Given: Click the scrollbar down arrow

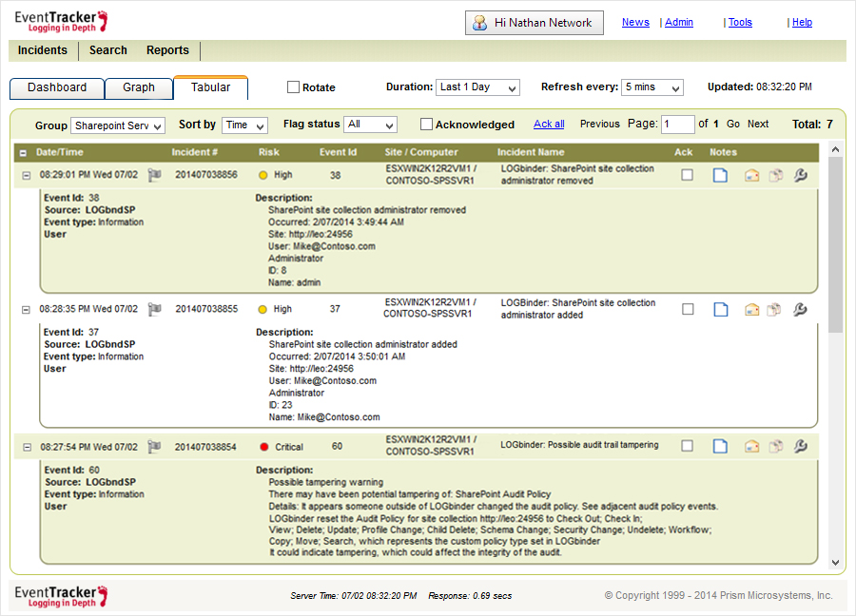Looking at the screenshot, I should pyautogui.click(x=835, y=563).
